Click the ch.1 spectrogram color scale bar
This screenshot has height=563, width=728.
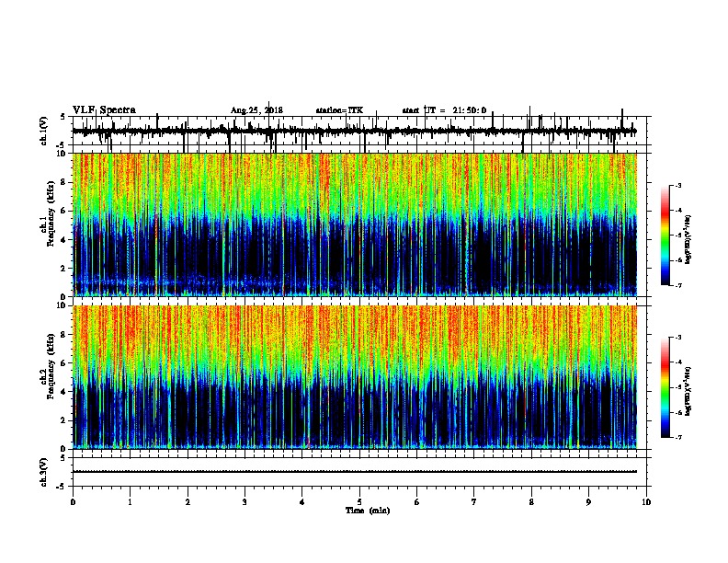[x=665, y=236]
